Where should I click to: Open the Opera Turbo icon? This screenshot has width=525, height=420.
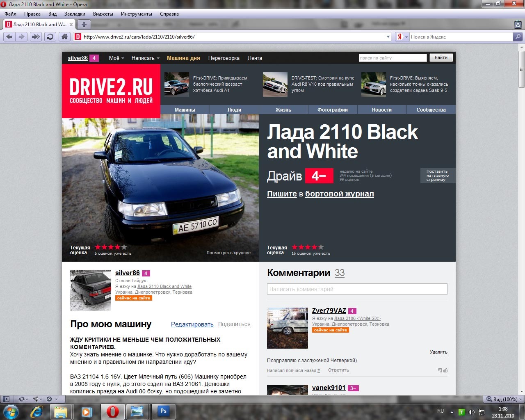tap(50, 399)
